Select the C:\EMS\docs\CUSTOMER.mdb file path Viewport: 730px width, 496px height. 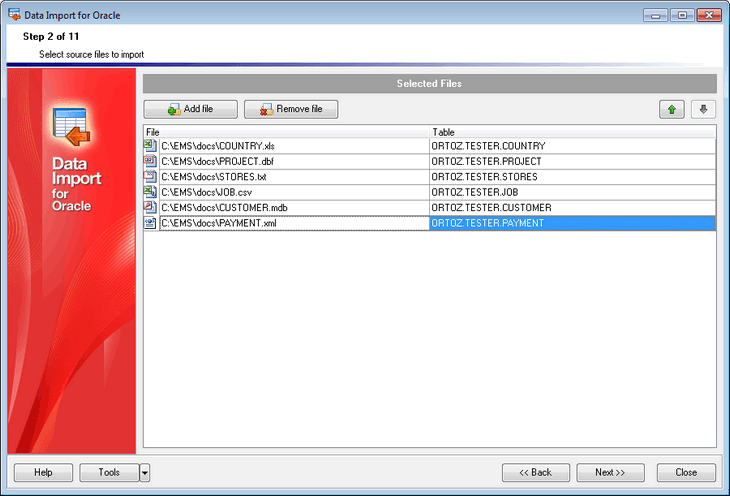(294, 207)
